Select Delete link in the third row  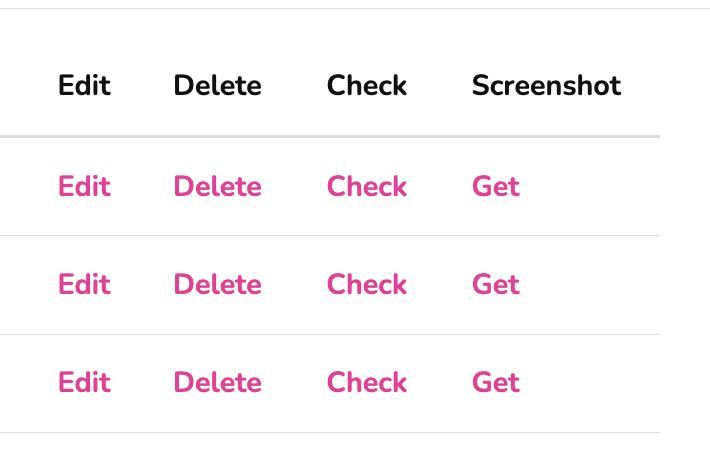pyautogui.click(x=217, y=383)
